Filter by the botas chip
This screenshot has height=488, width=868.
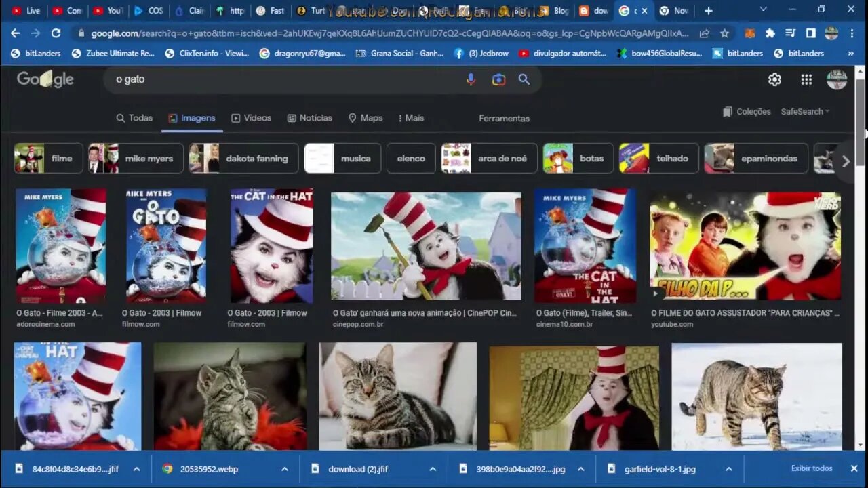click(x=578, y=159)
